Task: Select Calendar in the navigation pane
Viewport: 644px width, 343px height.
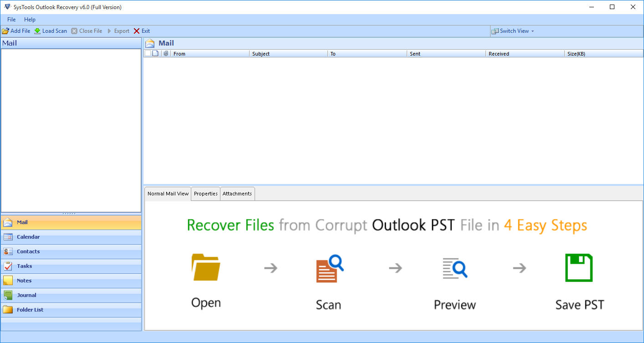Action: pos(71,237)
